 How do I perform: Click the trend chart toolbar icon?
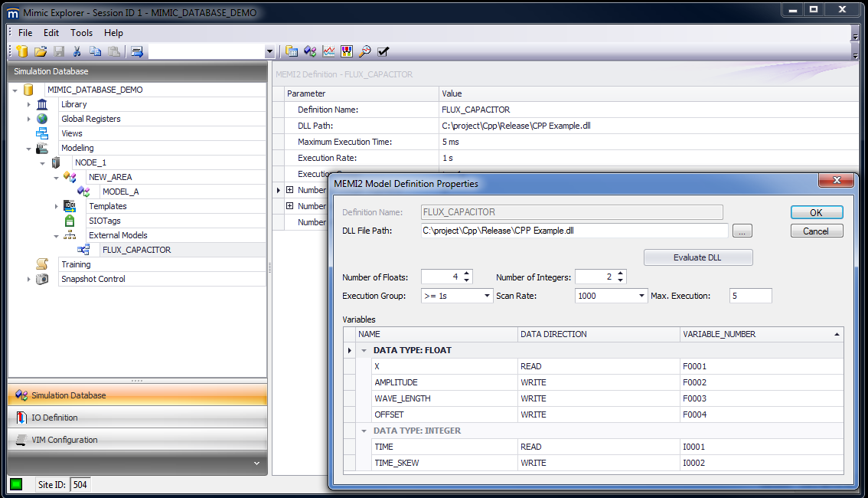[x=328, y=51]
